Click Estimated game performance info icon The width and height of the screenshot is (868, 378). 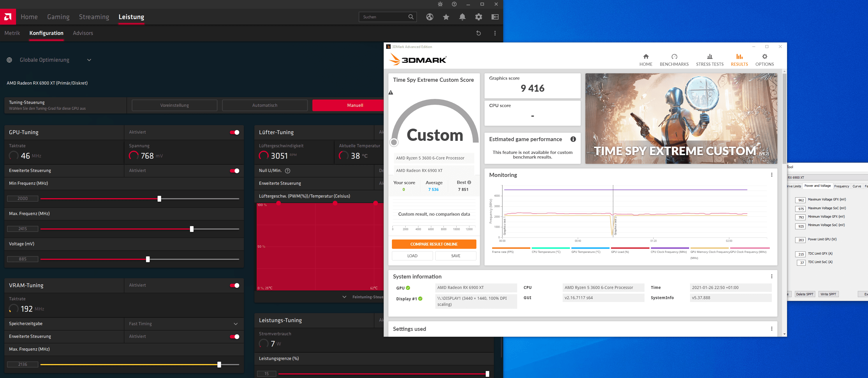(573, 139)
